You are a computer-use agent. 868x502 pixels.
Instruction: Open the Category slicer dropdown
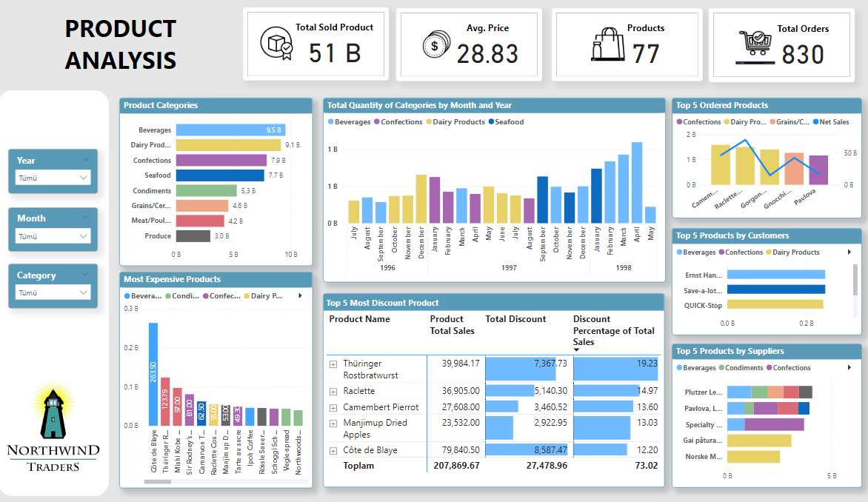53,292
